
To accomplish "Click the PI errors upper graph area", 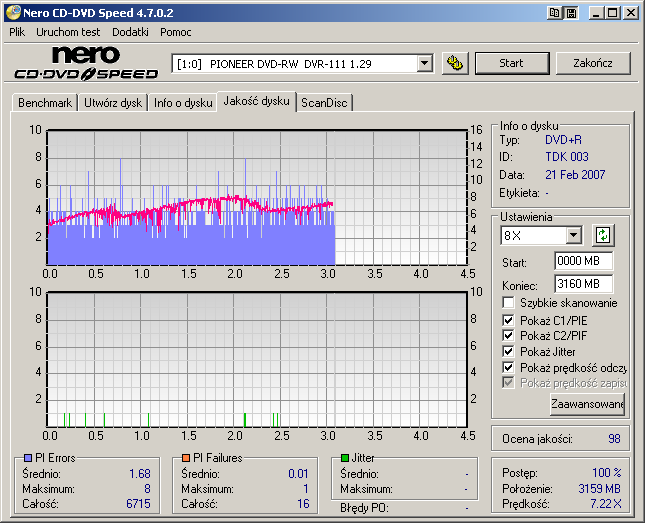I will coord(257,198).
